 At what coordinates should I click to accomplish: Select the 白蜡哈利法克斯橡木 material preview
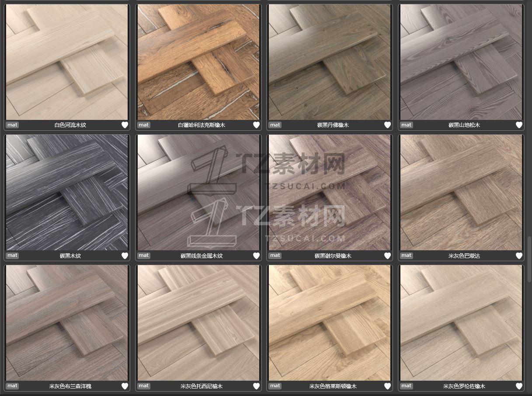pos(198,62)
